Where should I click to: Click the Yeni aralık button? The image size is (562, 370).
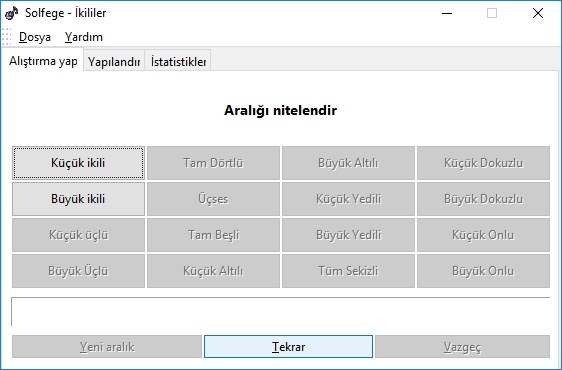pos(107,347)
